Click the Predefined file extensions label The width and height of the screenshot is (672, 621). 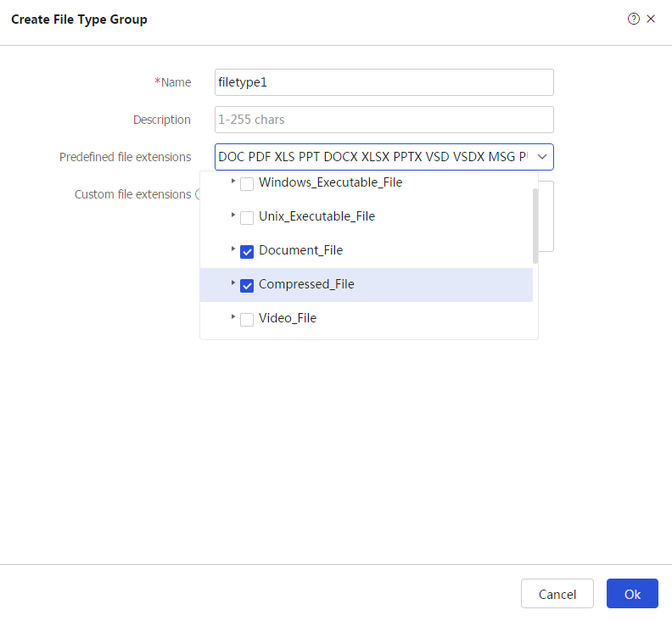point(125,157)
